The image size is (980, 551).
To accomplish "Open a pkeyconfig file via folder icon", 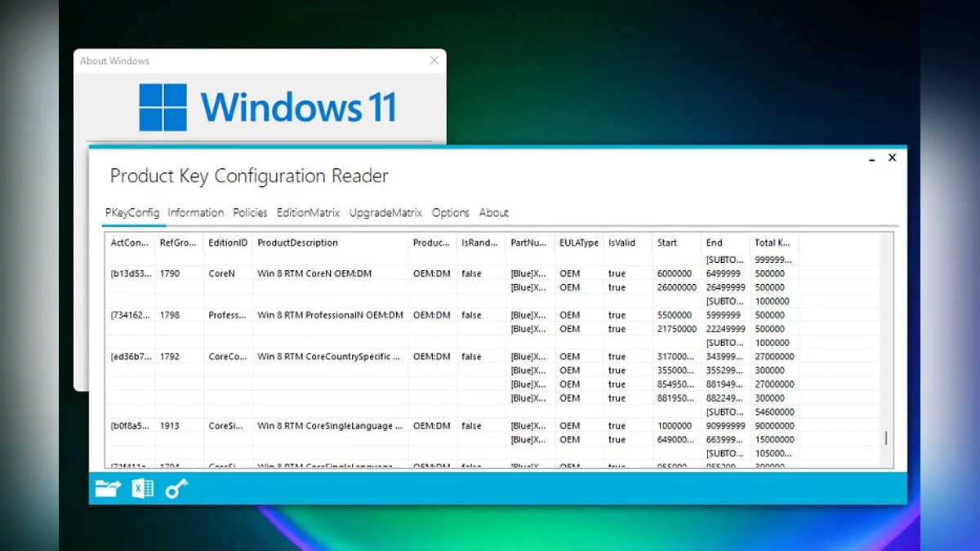I will [108, 488].
